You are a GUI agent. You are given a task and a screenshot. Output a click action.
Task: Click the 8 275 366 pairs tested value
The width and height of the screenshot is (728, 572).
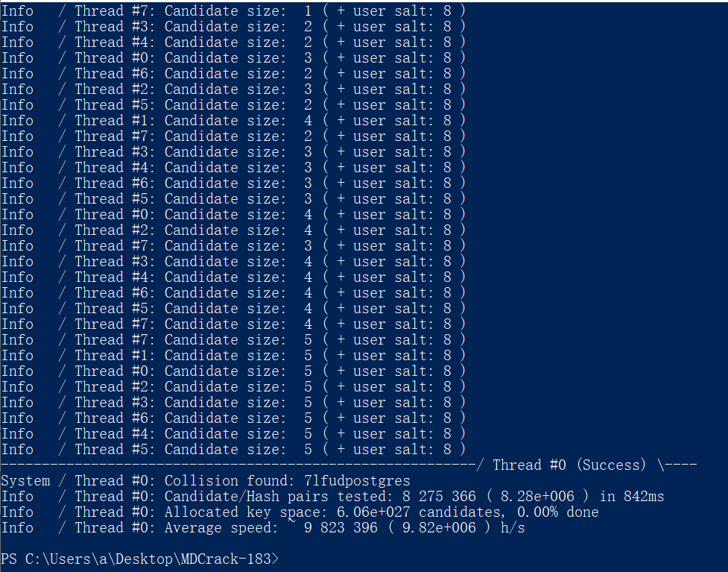[x=439, y=496]
